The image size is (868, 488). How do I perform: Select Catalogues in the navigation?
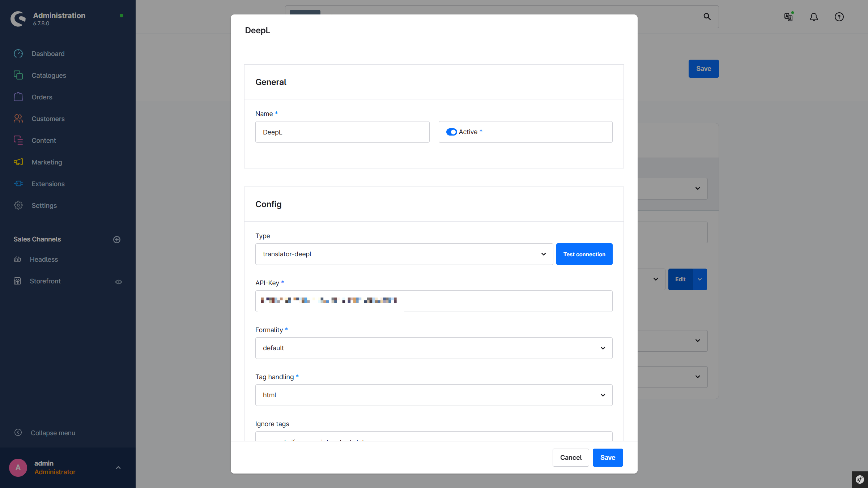48,75
